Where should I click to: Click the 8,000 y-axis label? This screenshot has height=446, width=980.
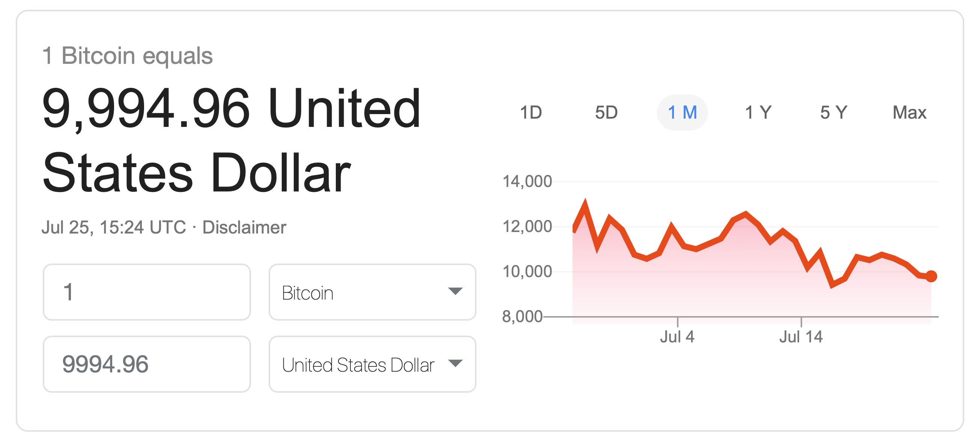pyautogui.click(x=522, y=316)
